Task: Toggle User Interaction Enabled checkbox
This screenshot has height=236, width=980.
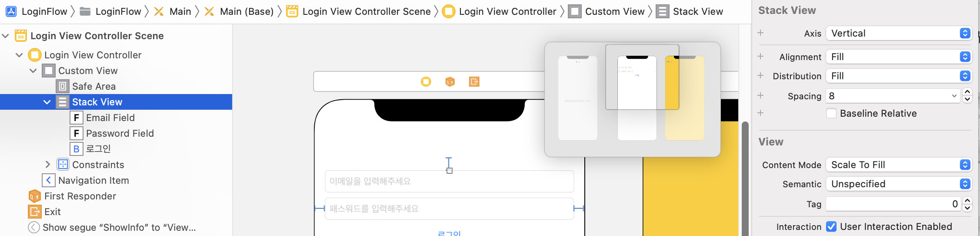Action: (831, 226)
